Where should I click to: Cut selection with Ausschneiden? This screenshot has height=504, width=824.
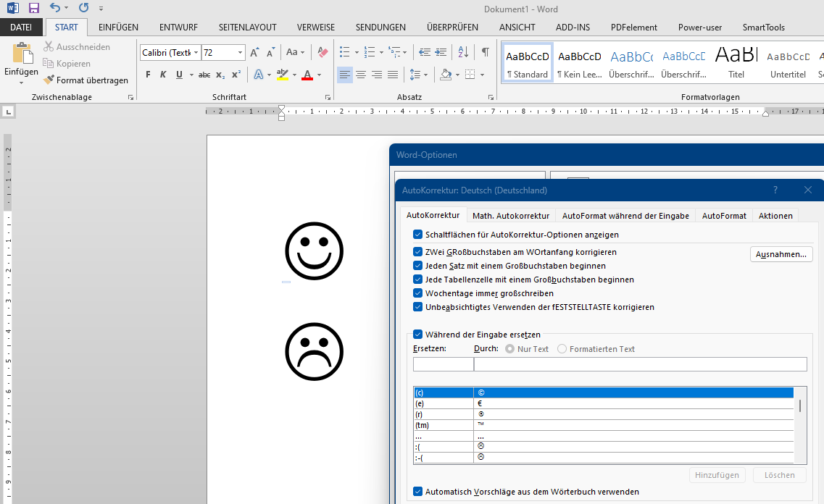point(77,47)
